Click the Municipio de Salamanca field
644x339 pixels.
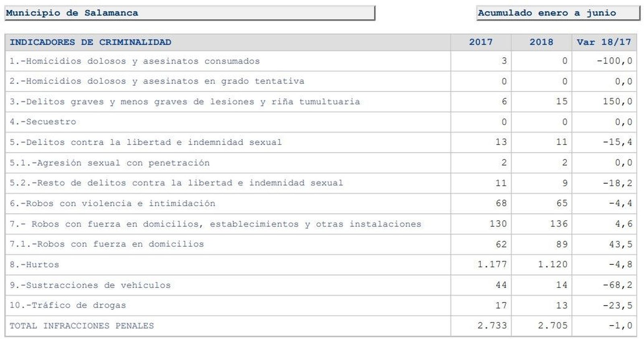pyautogui.click(x=189, y=13)
